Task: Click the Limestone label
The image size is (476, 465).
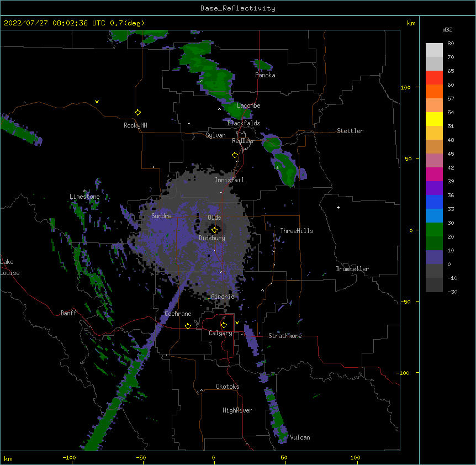Action: (x=84, y=197)
